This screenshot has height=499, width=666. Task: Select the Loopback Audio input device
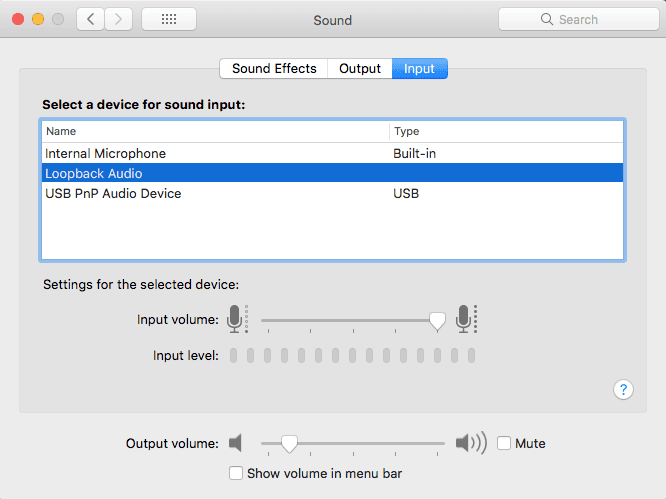pos(94,174)
